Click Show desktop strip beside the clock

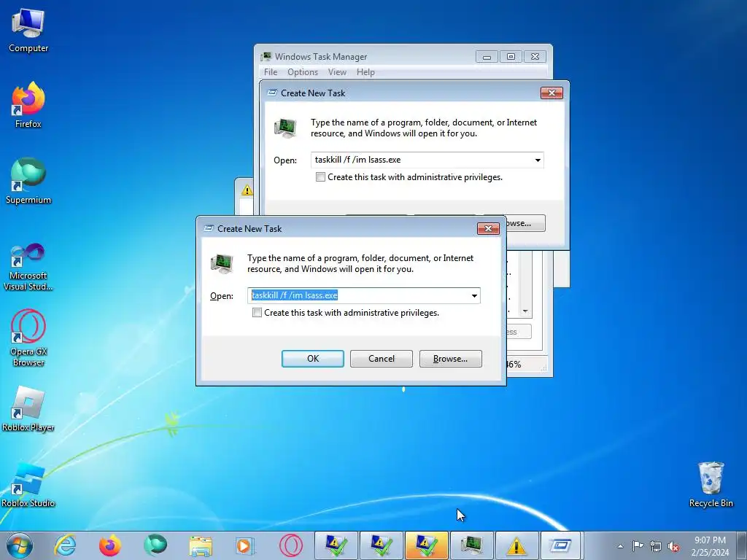click(743, 545)
